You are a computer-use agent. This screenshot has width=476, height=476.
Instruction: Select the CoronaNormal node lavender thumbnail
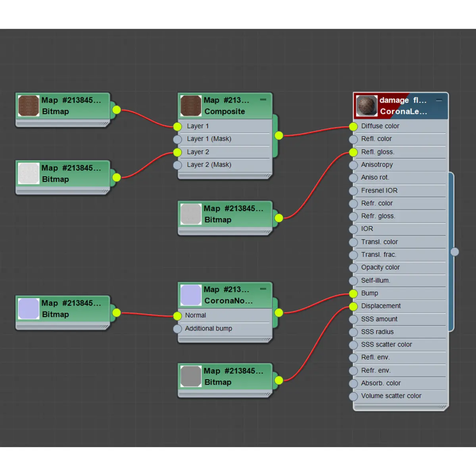tap(191, 295)
